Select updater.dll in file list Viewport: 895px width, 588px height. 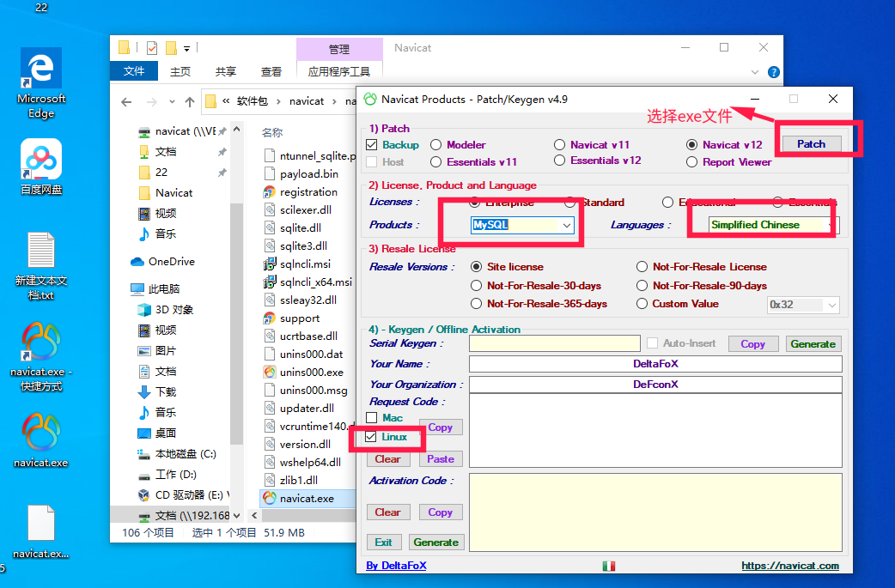pyautogui.click(x=307, y=408)
